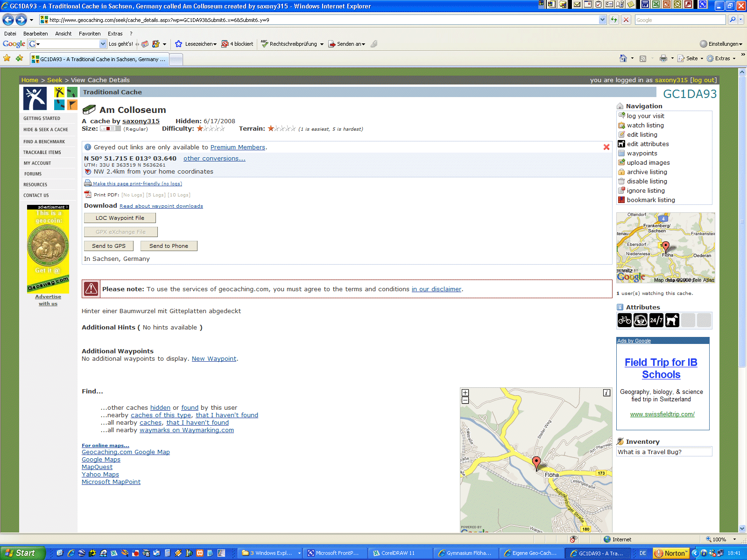Expand the Seite menu dropdown
The width and height of the screenshot is (747, 560).
click(702, 58)
